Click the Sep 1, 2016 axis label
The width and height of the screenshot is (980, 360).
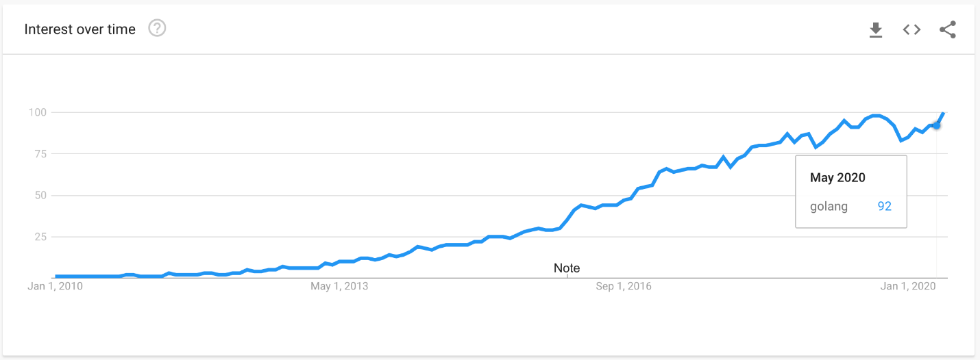point(624,286)
